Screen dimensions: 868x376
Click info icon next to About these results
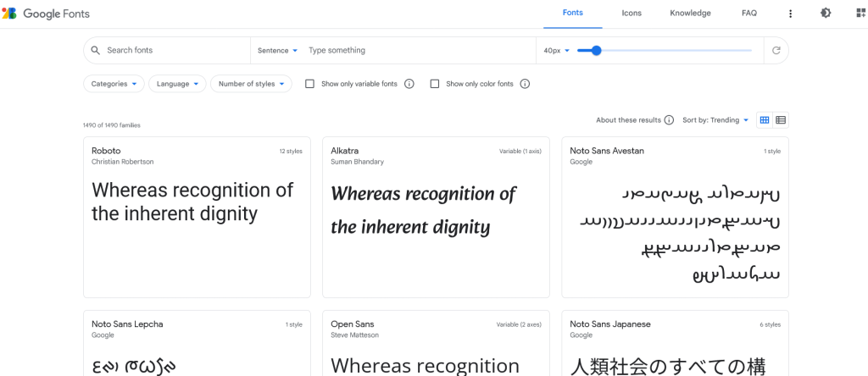tap(669, 120)
